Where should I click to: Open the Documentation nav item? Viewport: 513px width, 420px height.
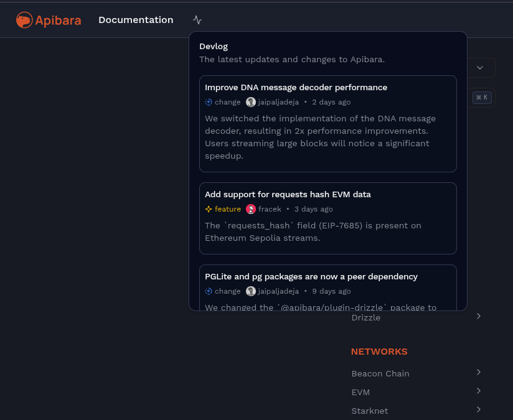[x=136, y=20]
